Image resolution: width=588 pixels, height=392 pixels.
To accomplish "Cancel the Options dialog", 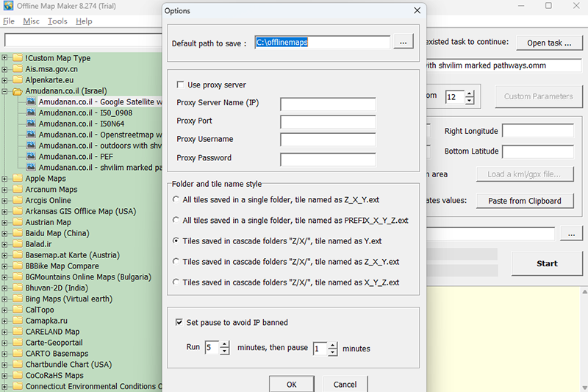I will [345, 384].
